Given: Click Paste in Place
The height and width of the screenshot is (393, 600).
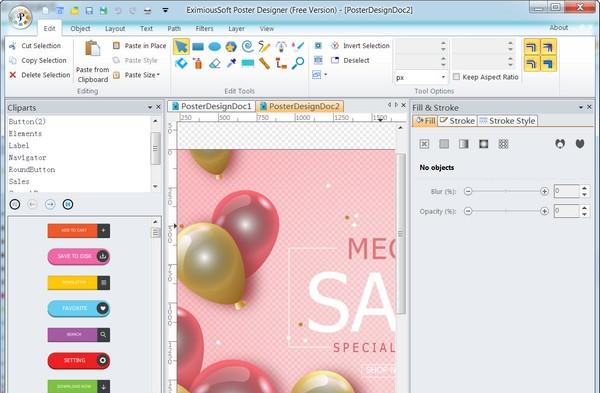Looking at the screenshot, I should point(139,46).
